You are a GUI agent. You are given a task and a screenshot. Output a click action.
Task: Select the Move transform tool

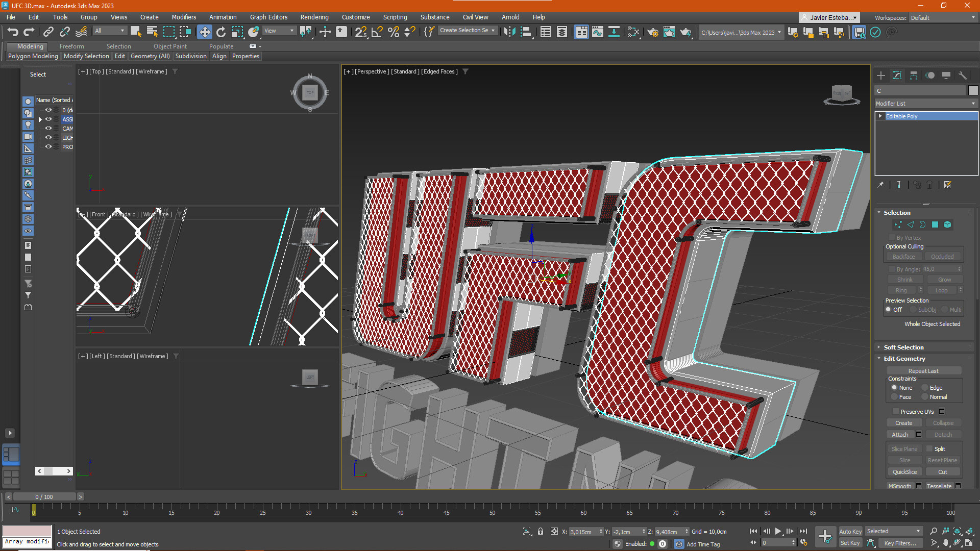tap(204, 32)
